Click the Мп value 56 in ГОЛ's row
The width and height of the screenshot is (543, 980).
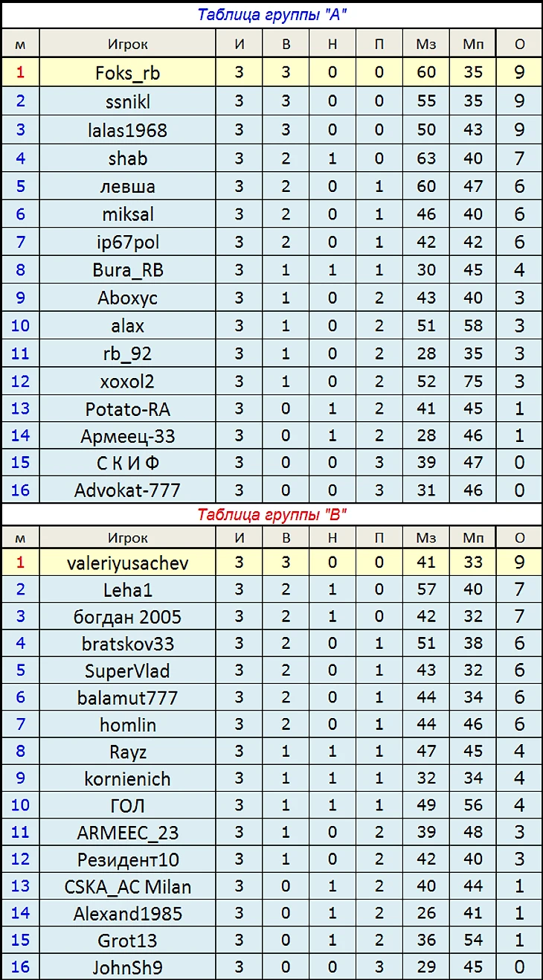[x=473, y=805]
